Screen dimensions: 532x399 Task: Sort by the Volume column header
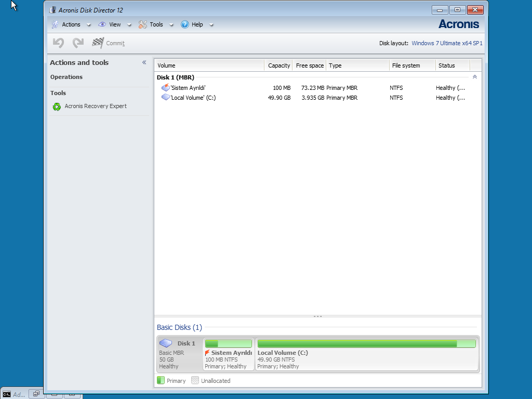[209, 65]
